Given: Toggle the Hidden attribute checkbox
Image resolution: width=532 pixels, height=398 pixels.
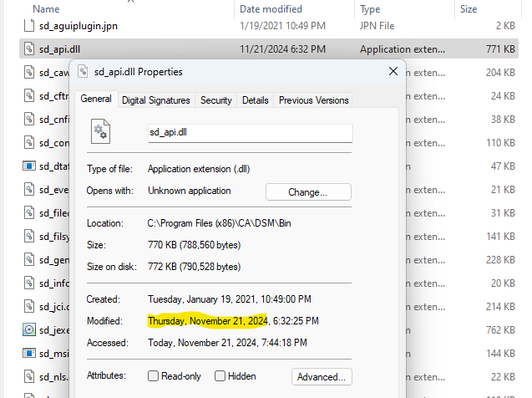Looking at the screenshot, I should 220,376.
